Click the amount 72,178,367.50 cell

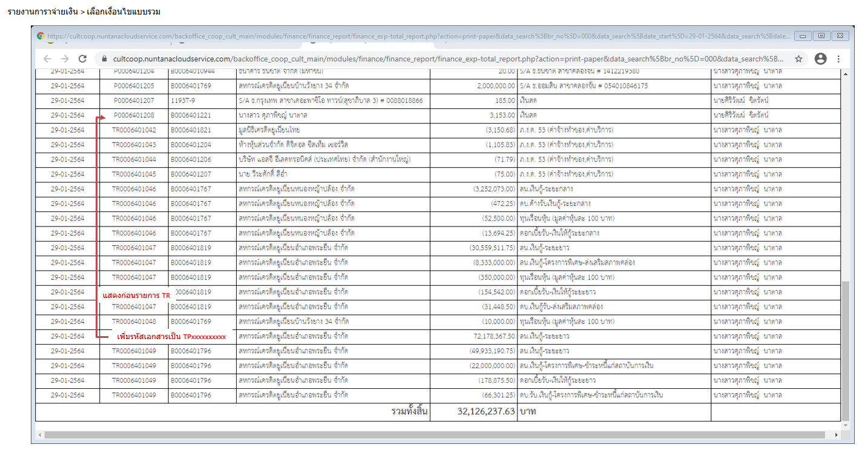pos(487,336)
